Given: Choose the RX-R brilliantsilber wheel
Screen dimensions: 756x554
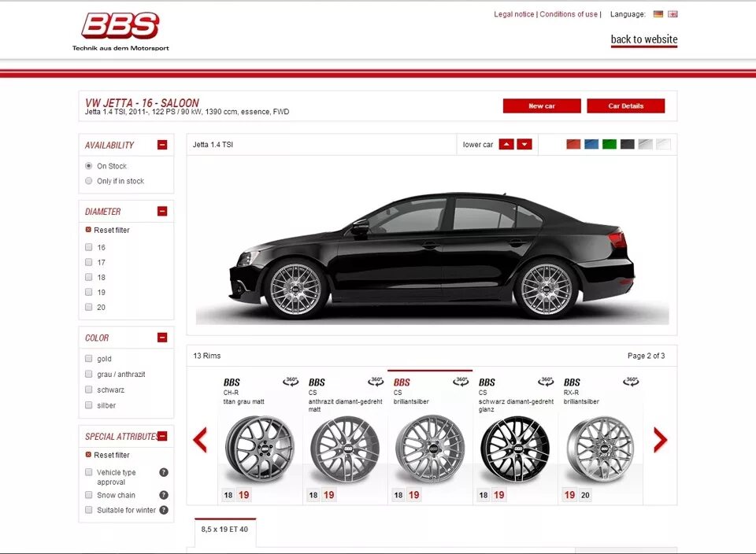Looking at the screenshot, I should (x=600, y=449).
